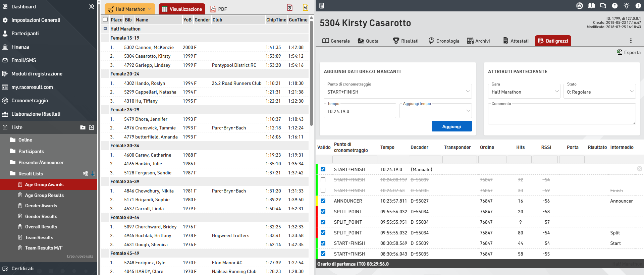This screenshot has width=644, height=275.
Task: Uncheck the Valido box for the ANNOUNCER row
Action: 323,201
